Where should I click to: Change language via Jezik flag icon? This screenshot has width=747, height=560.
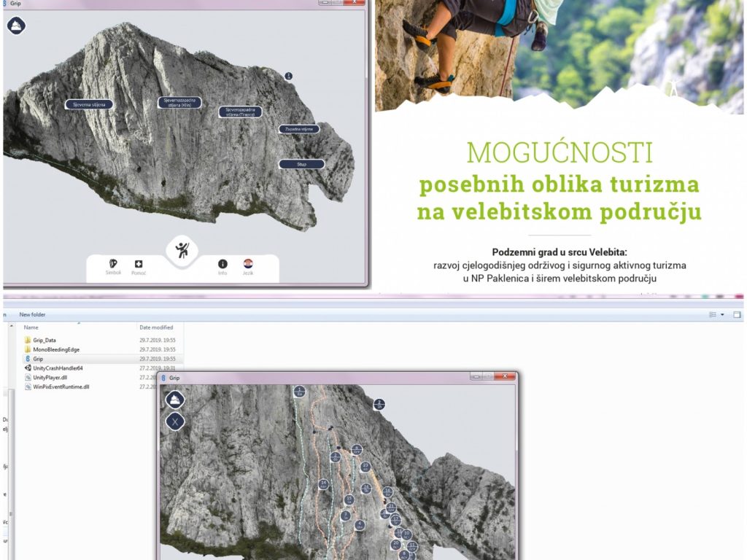pos(248,265)
